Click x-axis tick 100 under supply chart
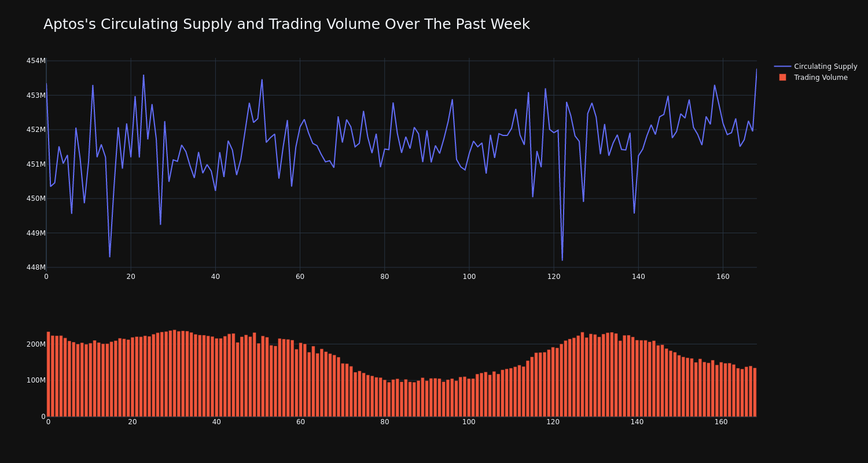The image size is (868, 463). pos(469,277)
